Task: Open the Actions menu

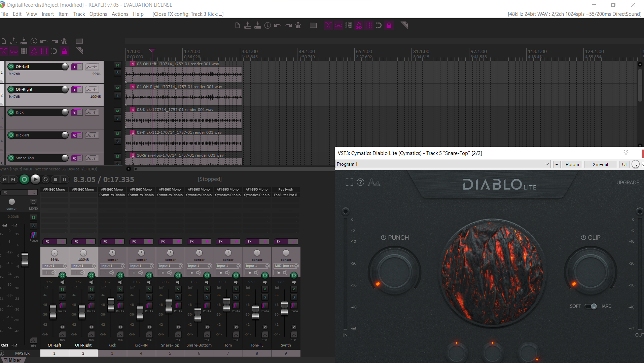Action: coord(120,14)
